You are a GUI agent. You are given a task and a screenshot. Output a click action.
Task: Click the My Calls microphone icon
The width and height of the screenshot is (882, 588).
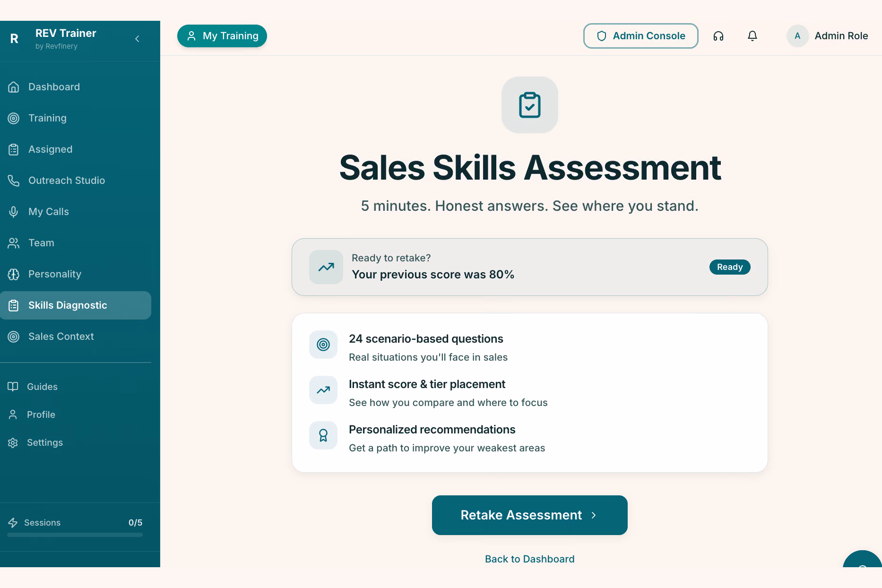click(x=14, y=212)
